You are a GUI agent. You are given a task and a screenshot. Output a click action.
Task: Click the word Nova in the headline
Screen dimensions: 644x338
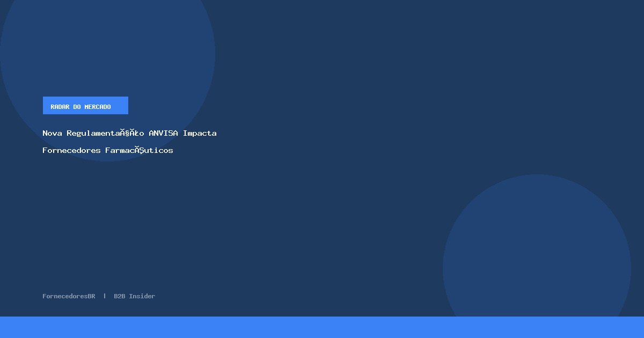[52, 133]
